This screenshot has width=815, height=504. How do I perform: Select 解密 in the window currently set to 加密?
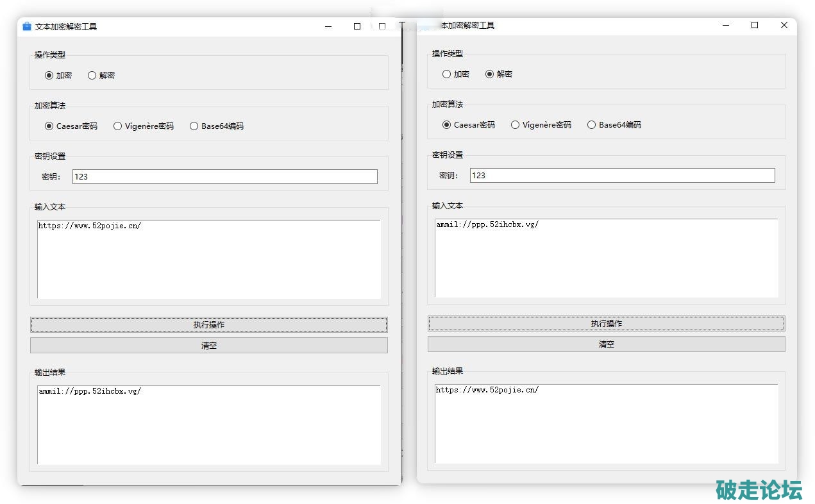tap(92, 75)
